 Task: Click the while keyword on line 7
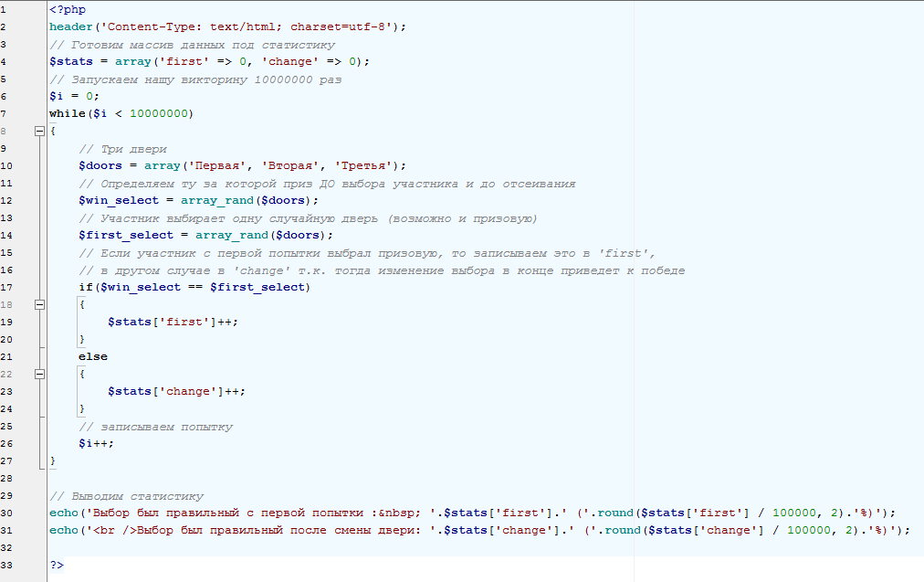point(68,113)
